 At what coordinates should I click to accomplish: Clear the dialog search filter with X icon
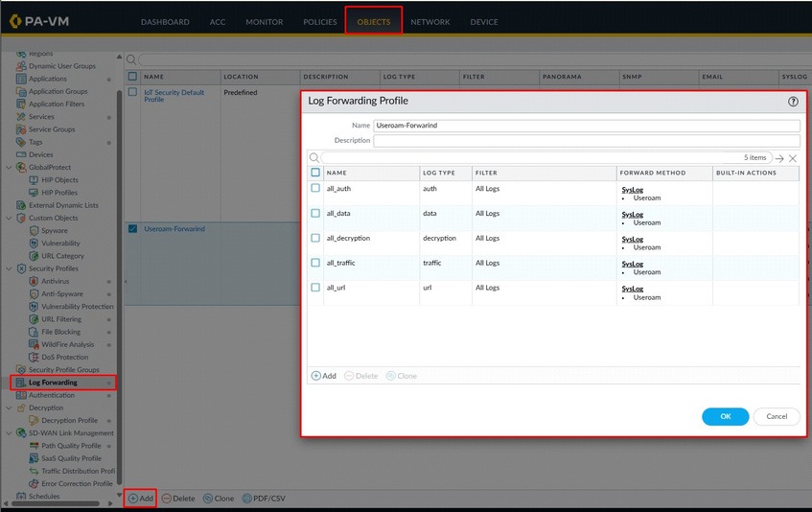click(793, 158)
